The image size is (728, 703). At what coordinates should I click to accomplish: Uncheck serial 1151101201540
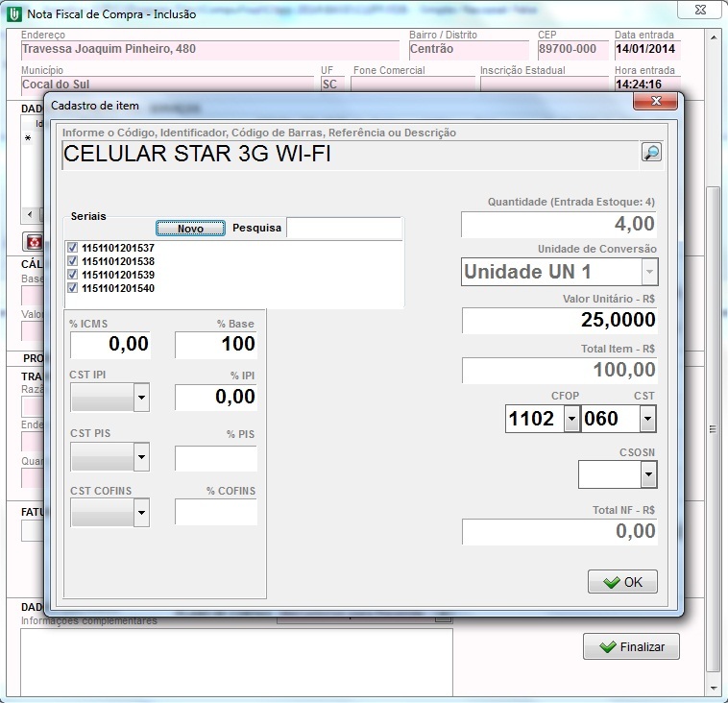(73, 288)
